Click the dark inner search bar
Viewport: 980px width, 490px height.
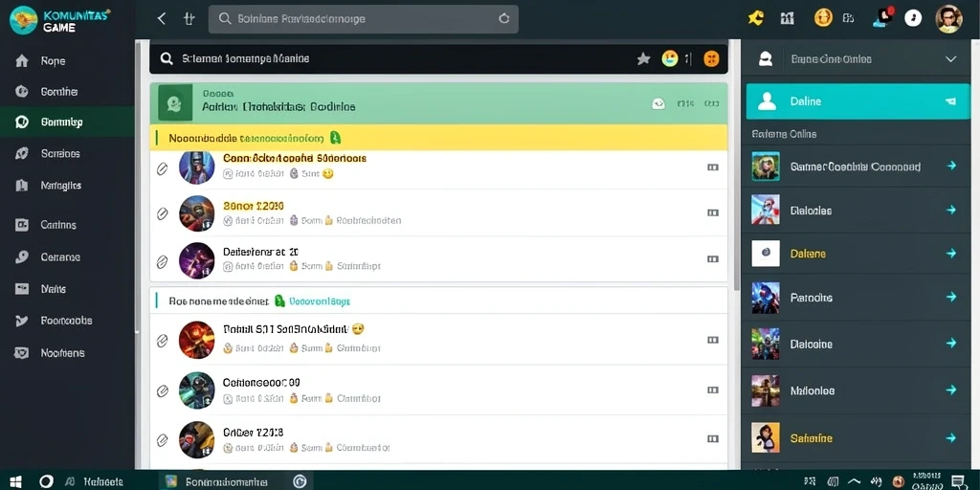[438, 58]
